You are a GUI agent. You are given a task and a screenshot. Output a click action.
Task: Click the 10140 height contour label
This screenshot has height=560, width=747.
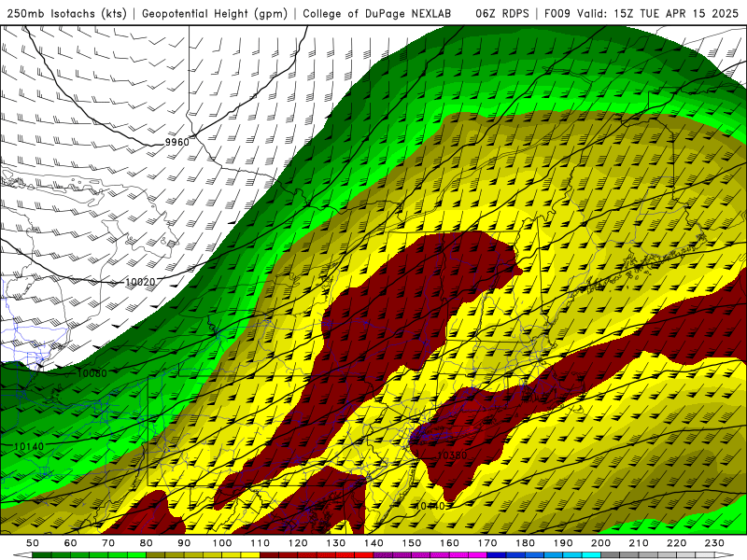[x=29, y=446]
